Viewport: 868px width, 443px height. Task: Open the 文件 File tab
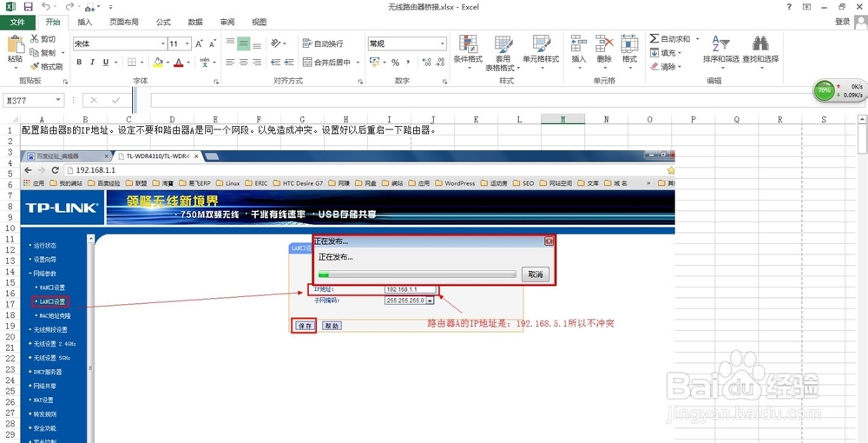click(x=17, y=23)
